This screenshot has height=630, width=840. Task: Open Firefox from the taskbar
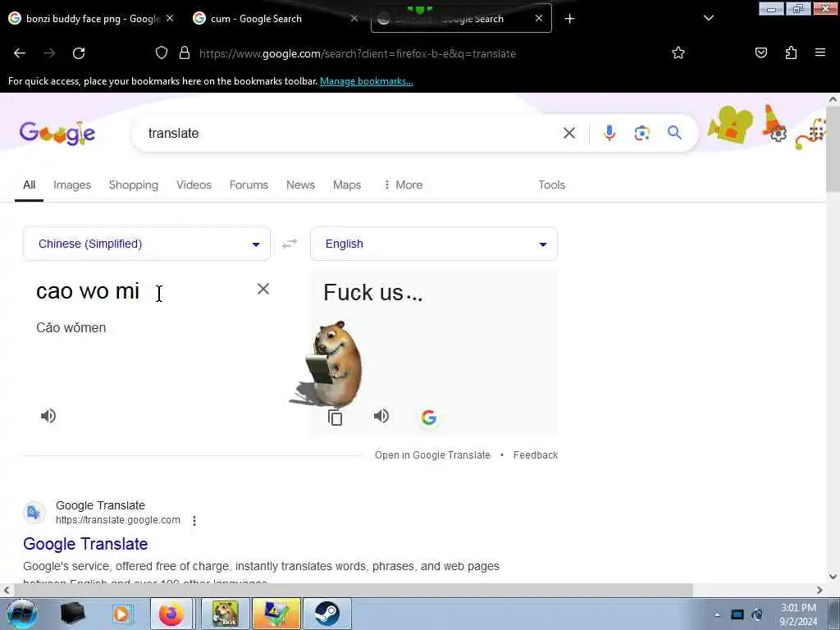[x=171, y=614]
